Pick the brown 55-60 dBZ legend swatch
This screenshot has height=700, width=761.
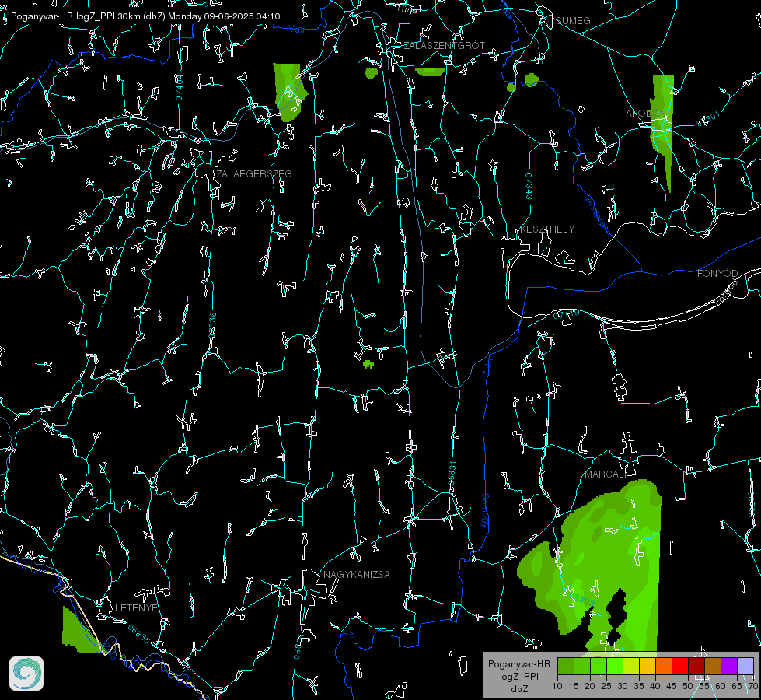click(713, 666)
